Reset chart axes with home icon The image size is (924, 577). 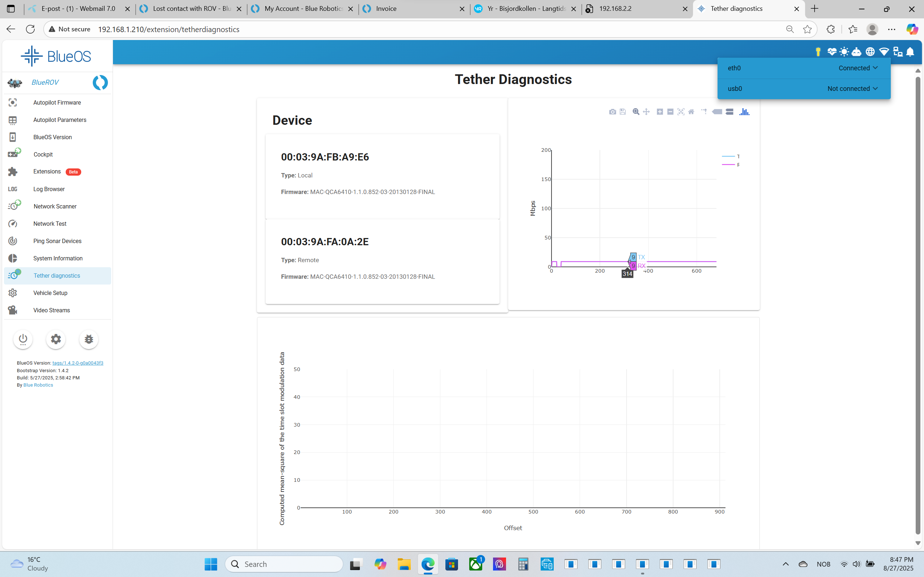pyautogui.click(x=691, y=112)
